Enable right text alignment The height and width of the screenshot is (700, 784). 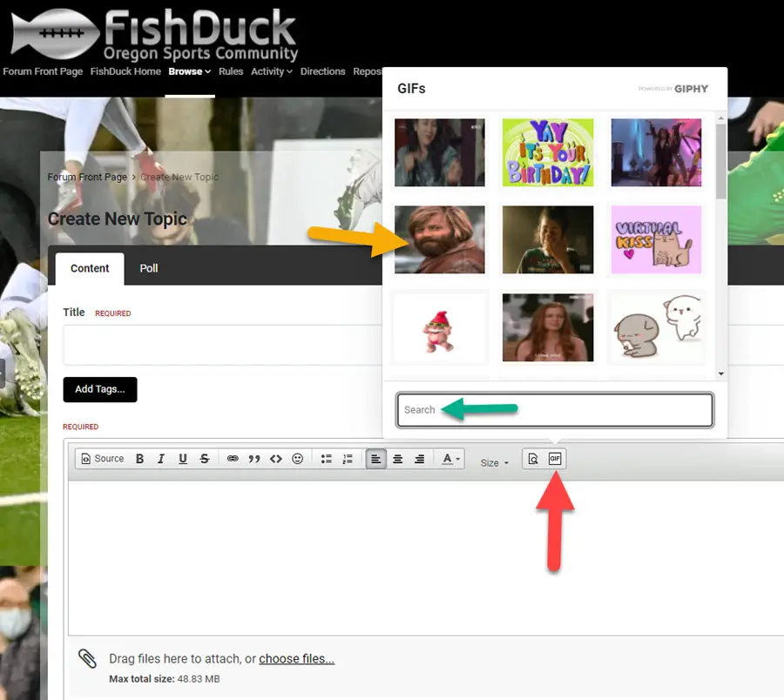pyautogui.click(x=419, y=459)
